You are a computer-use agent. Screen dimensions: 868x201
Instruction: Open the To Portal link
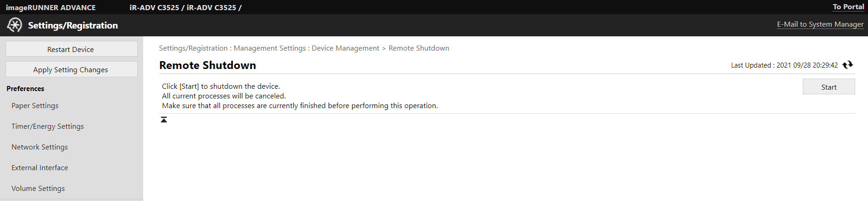(848, 7)
